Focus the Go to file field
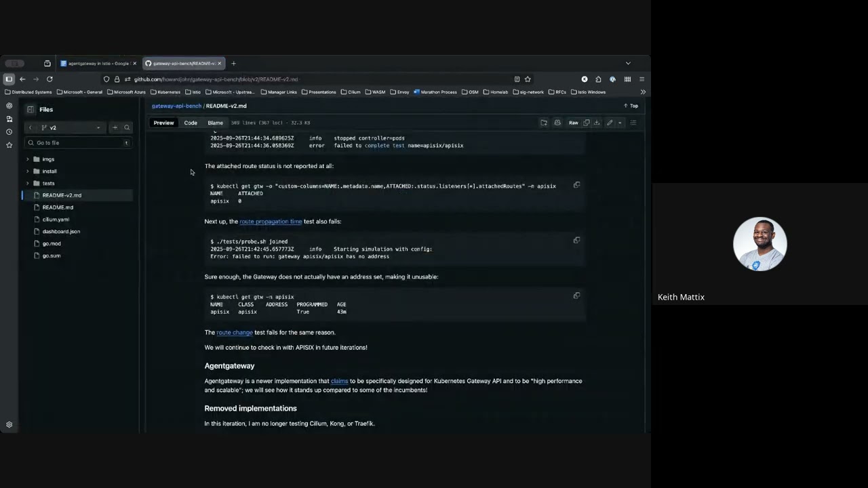Viewport: 868px width, 488px height. click(77, 143)
